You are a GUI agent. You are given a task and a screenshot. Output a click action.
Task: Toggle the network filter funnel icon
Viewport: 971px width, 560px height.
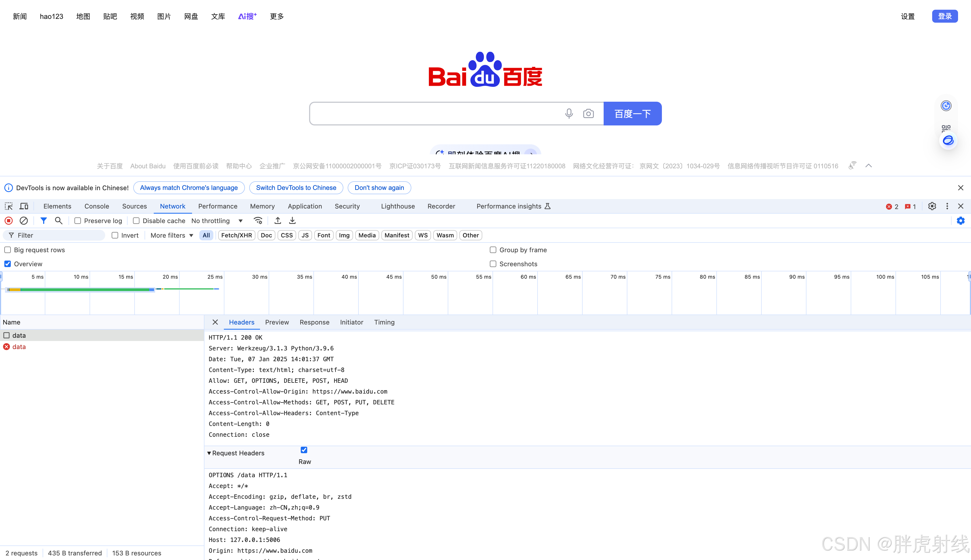click(x=43, y=221)
